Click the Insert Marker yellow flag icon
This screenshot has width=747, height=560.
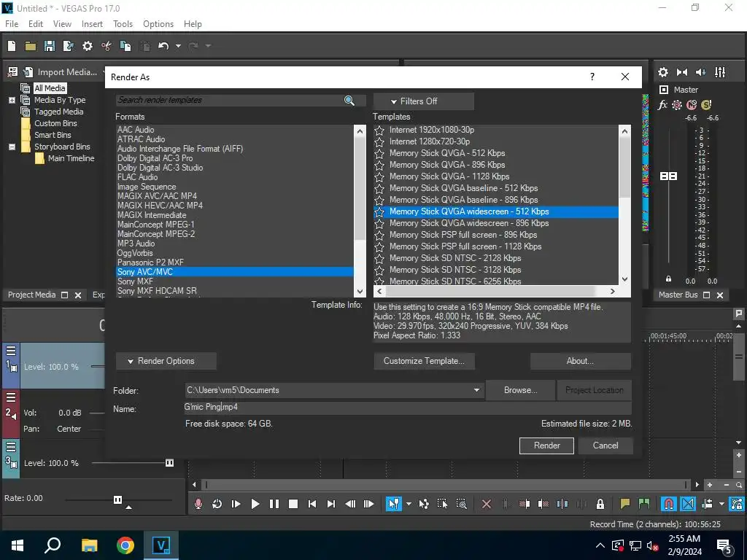[x=625, y=504]
